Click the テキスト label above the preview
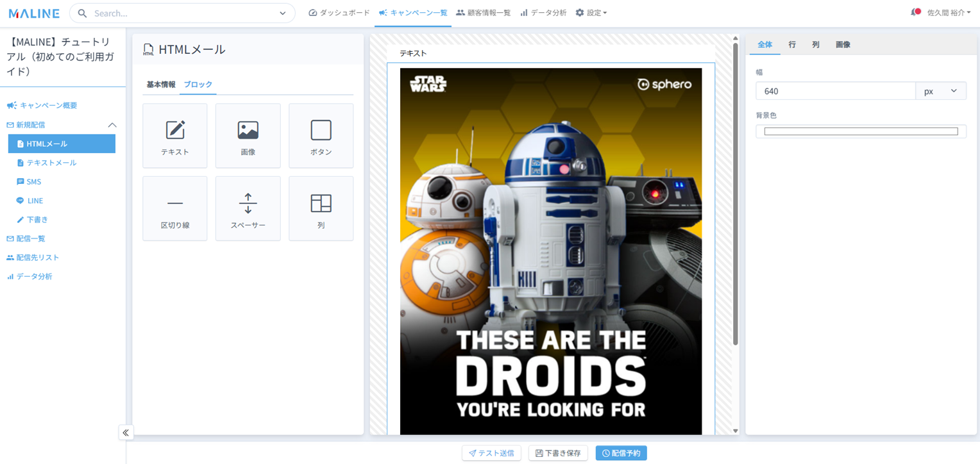980x464 pixels. point(413,53)
